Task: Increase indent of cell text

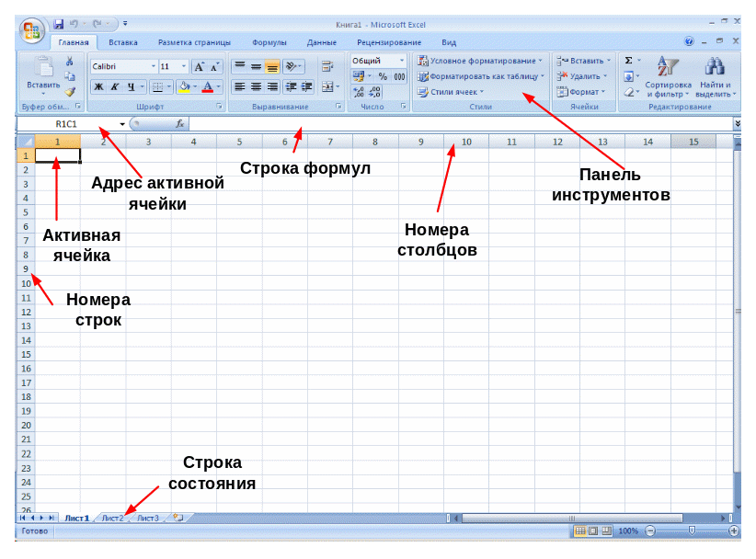Action: (306, 86)
